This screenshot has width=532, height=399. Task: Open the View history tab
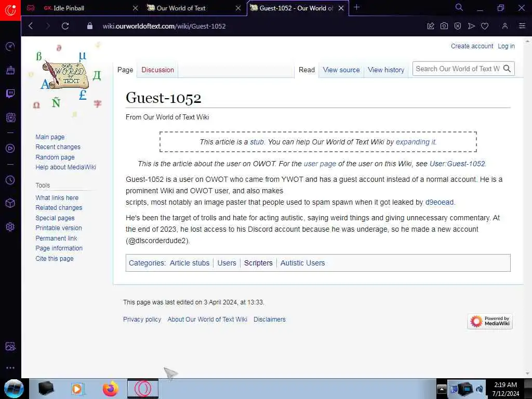coord(386,70)
